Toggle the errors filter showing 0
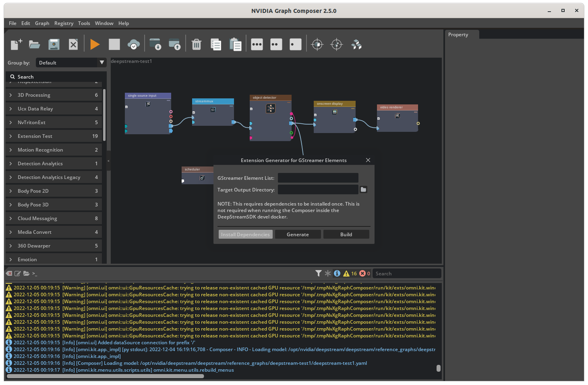 pos(364,273)
